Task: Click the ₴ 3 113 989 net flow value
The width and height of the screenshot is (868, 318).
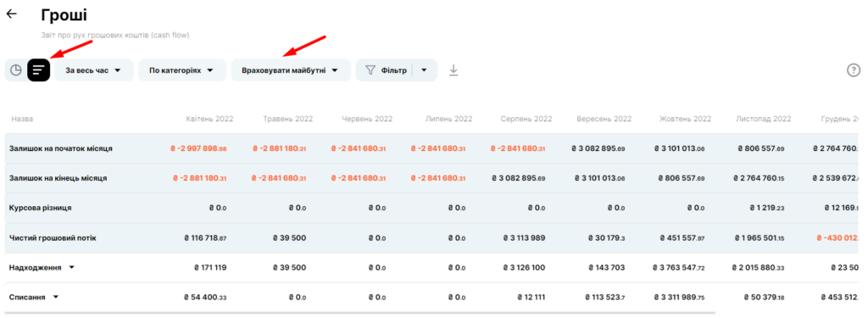Action: click(x=524, y=237)
